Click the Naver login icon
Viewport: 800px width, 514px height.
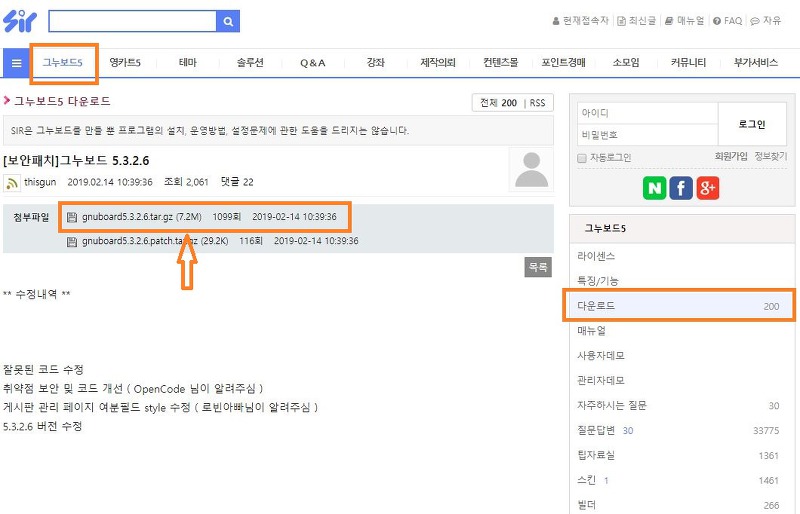(x=655, y=188)
